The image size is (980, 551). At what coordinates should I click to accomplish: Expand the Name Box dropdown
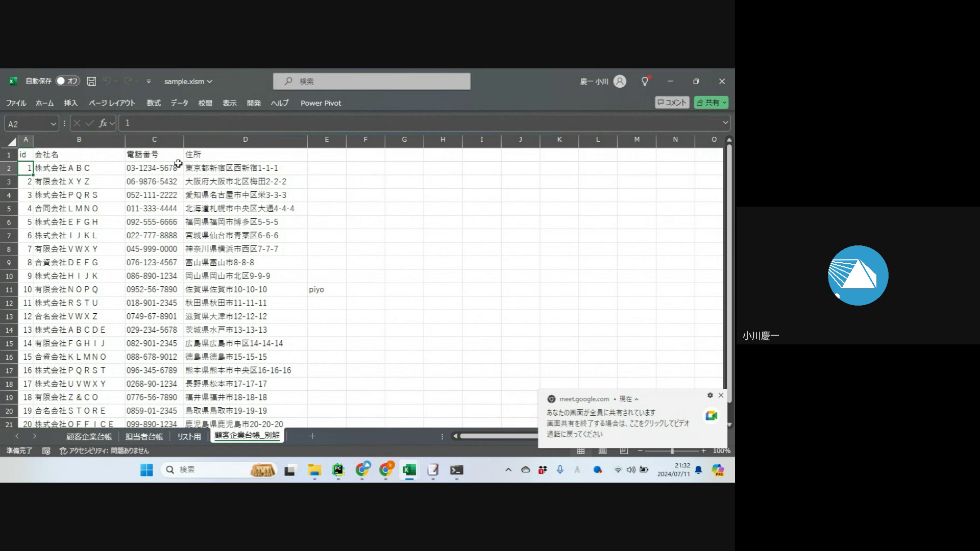coord(53,123)
